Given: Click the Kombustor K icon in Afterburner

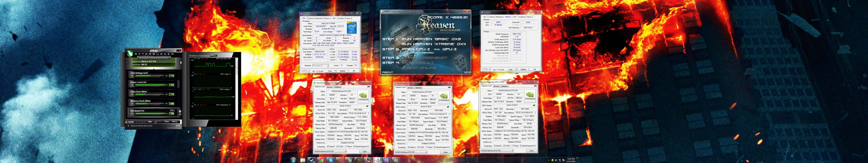Looking at the screenshot, I should pos(127,62).
